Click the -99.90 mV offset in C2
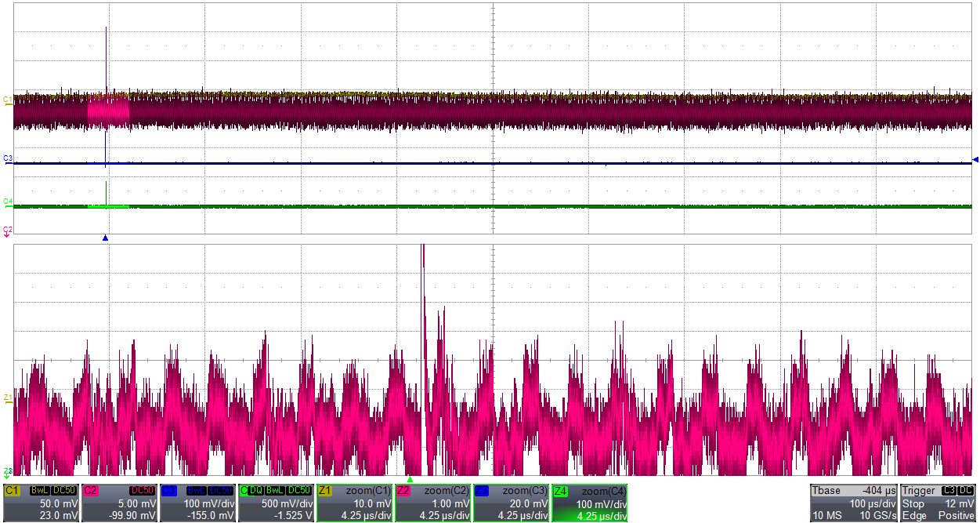Screen dimensions: 980x523 134,515
